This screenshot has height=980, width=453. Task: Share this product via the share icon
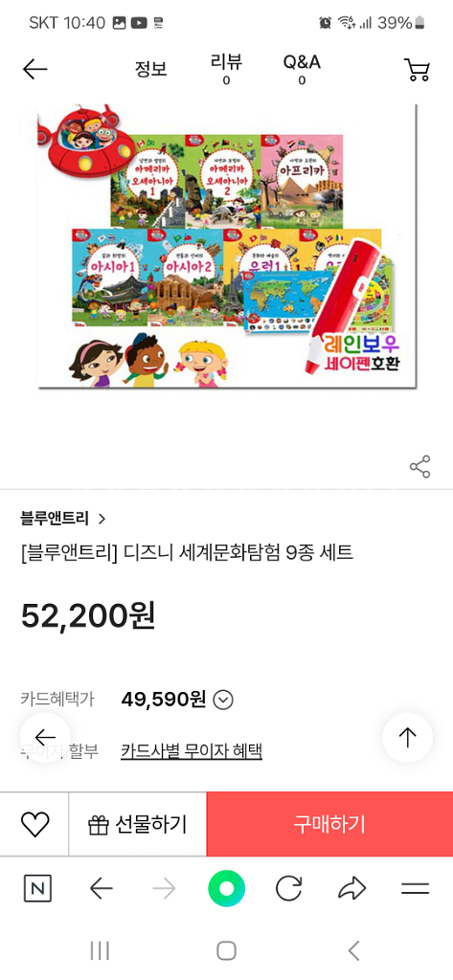pyautogui.click(x=419, y=467)
